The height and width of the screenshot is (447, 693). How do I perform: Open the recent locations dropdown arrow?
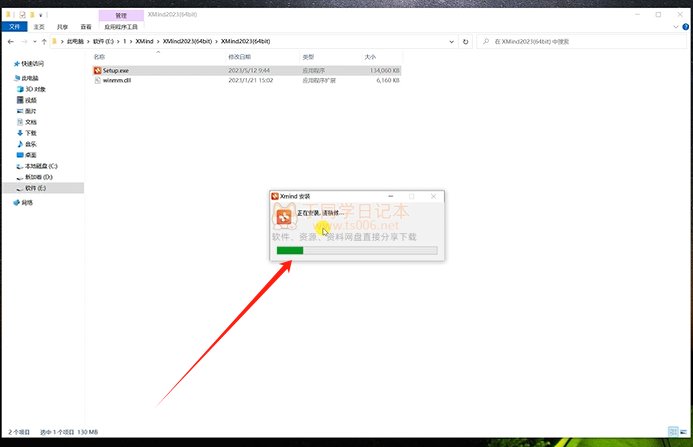click(x=35, y=42)
